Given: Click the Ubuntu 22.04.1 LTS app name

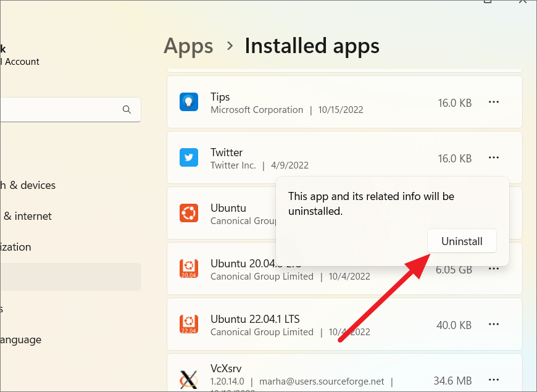Looking at the screenshot, I should 255,319.
